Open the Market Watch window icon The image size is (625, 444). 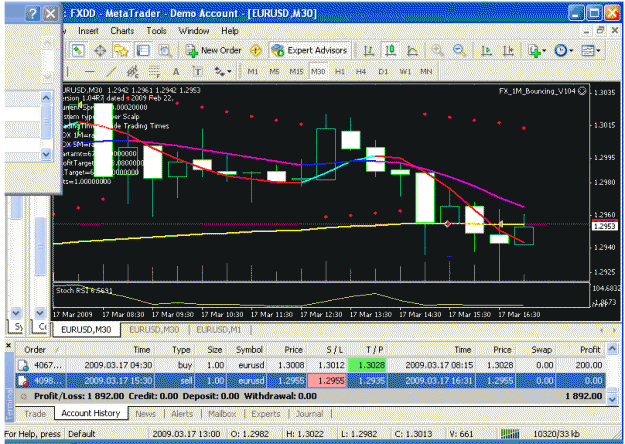(78, 51)
